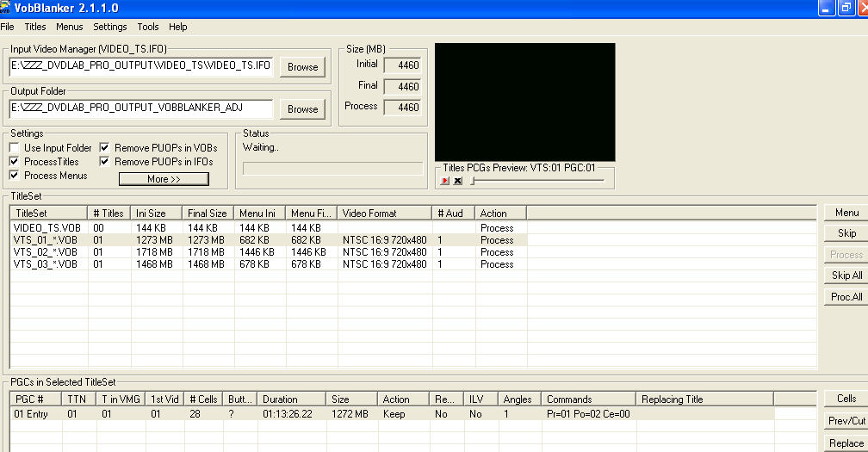Select the VTS_01_*.VOB row
The image size is (868, 452).
[x=269, y=240]
